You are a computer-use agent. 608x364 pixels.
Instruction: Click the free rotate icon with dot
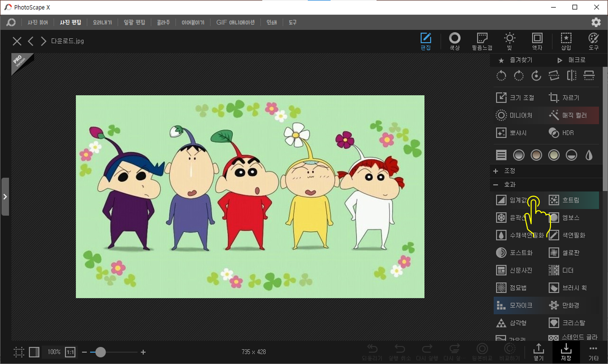(x=536, y=76)
